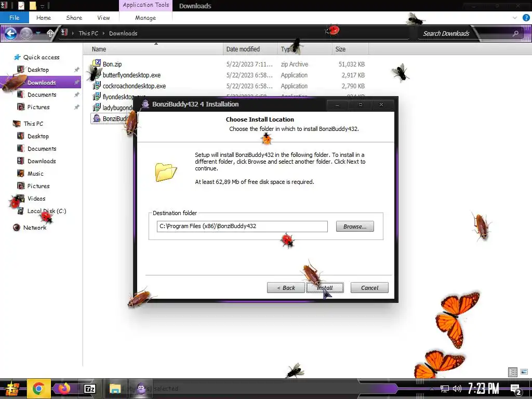Open the recent locations dropdown arrow
Screen dimensions: 532x399
click(38, 33)
